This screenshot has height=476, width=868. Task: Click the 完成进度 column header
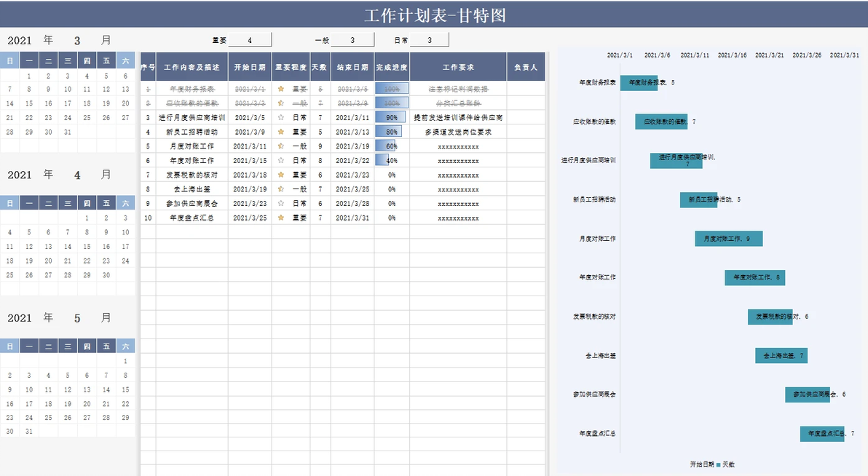392,67
